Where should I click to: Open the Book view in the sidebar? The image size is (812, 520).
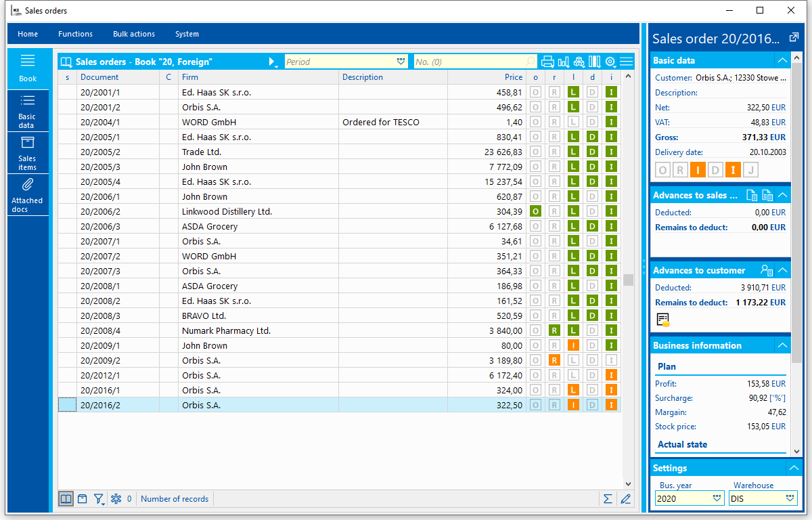[28, 68]
